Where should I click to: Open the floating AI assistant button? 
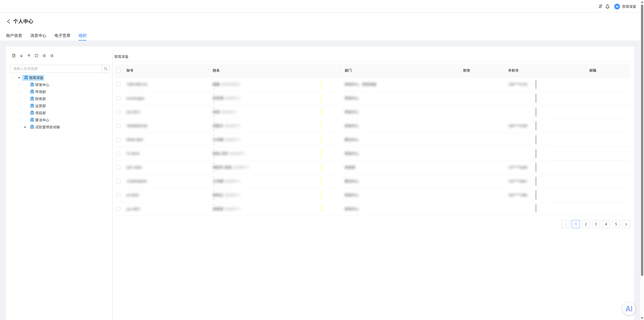(x=629, y=309)
